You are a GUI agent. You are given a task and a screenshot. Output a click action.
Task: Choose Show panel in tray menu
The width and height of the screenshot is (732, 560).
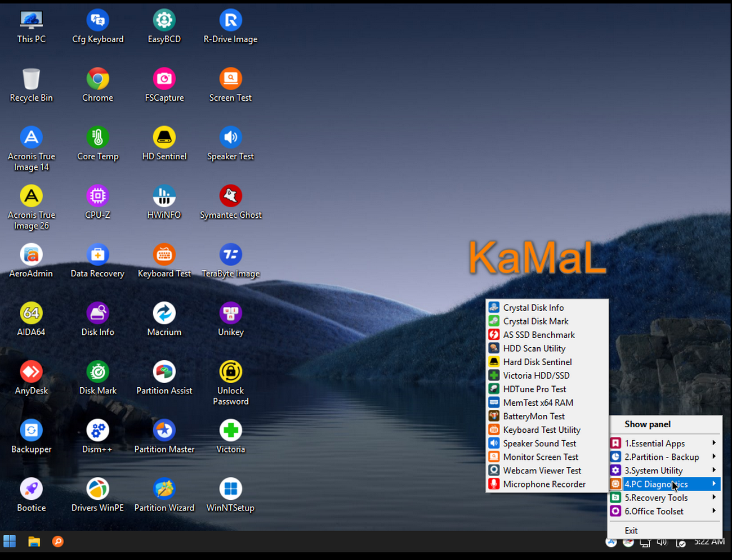coord(665,424)
